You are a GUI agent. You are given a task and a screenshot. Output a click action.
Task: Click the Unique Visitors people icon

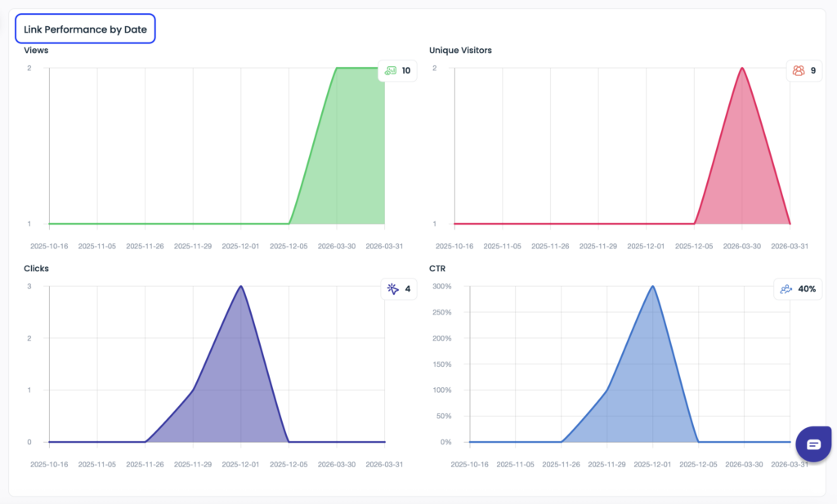(x=798, y=71)
